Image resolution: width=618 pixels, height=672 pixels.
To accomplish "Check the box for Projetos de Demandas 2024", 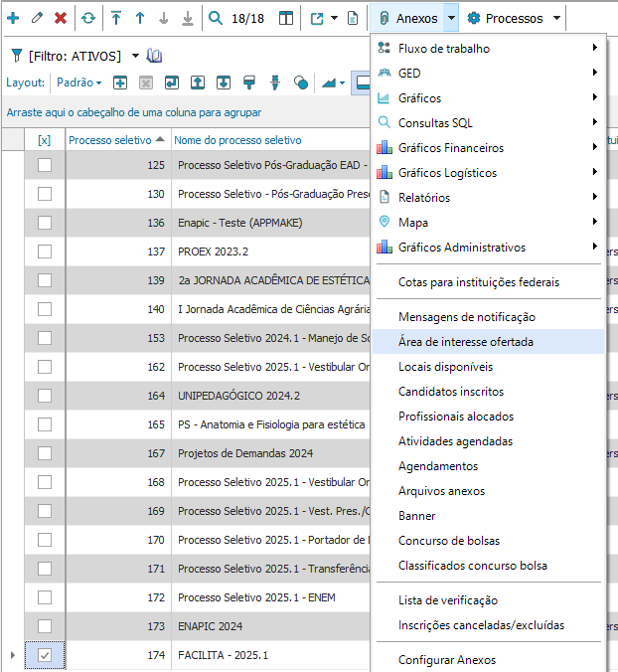I will pos(45,453).
